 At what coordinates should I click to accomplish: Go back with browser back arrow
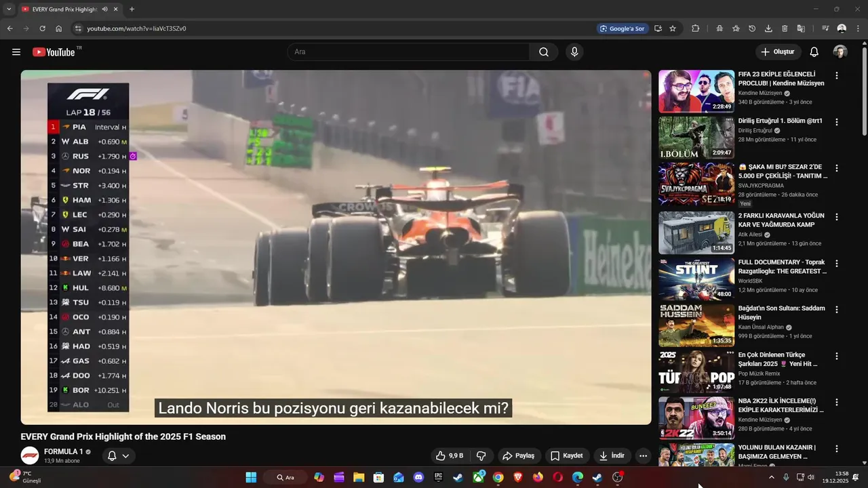[9, 28]
